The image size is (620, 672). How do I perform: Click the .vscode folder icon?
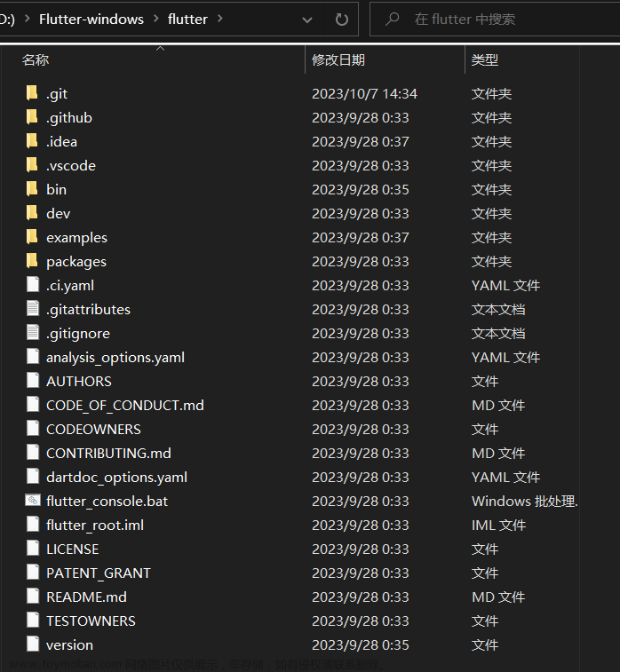32,165
